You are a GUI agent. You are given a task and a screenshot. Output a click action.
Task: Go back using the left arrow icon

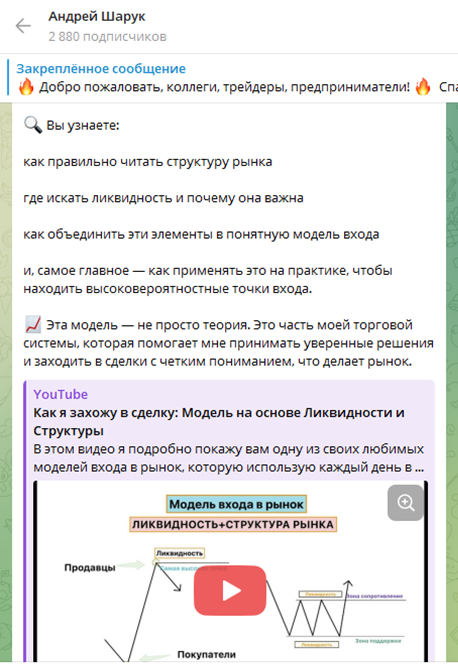[x=23, y=26]
